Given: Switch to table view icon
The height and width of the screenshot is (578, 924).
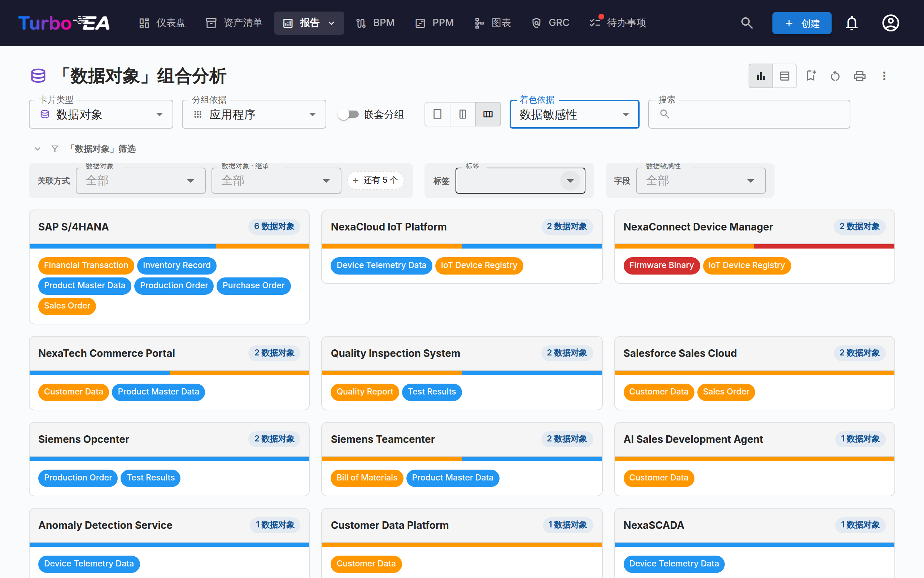Looking at the screenshot, I should [785, 76].
